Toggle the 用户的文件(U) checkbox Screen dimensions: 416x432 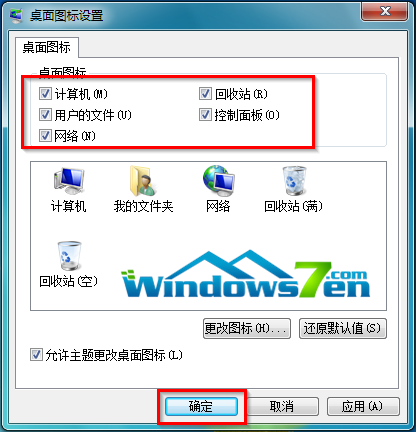point(45,115)
